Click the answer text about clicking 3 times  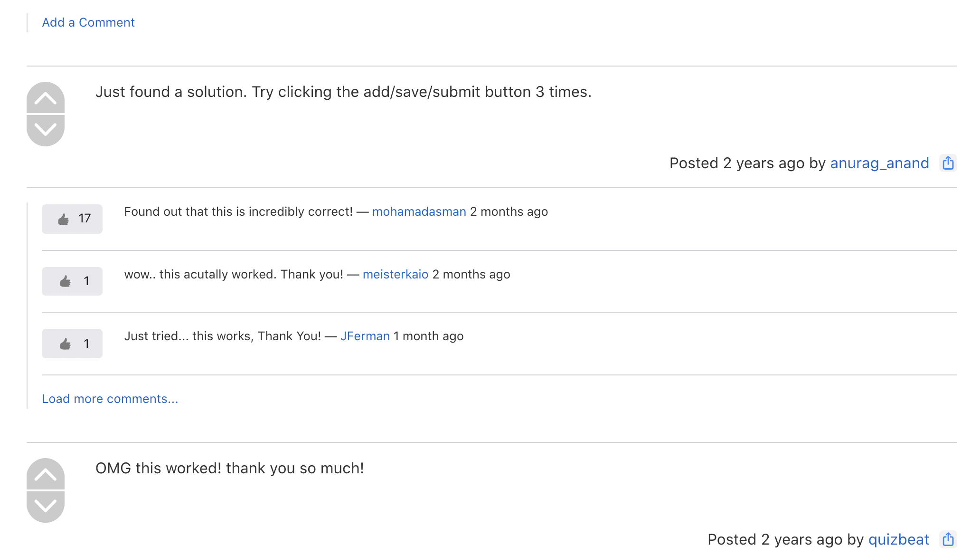343,92
